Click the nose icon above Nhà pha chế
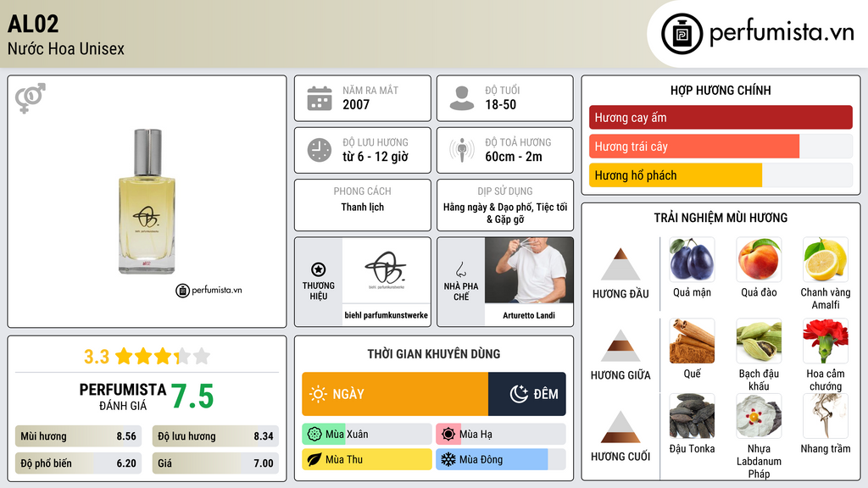Screen dimensions: 868x488 pos(460,269)
